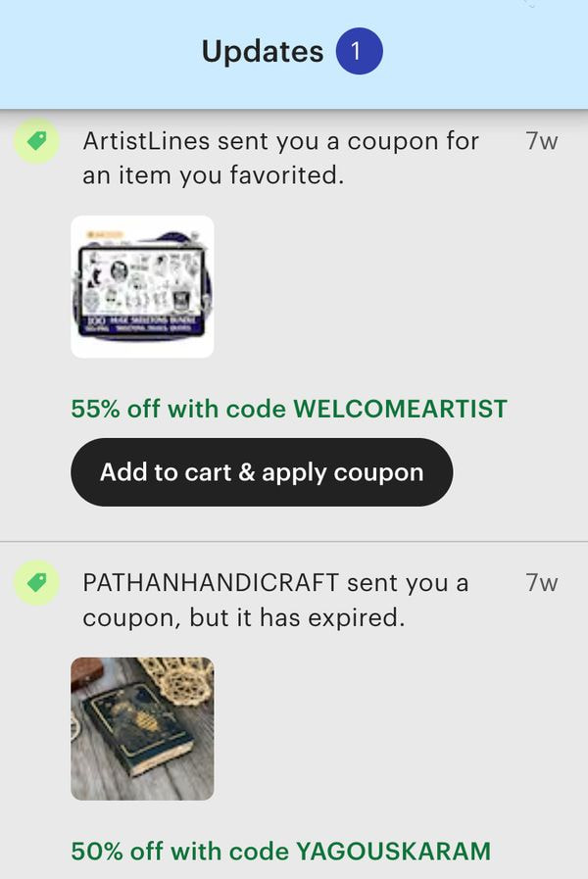This screenshot has width=588, height=879.
Task: Tap the 7w timestamp on ArtistLines update
Action: [542, 141]
